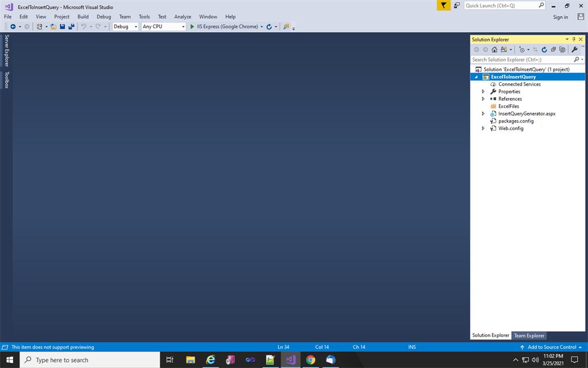Toggle Solution Explorer home scope view
This screenshot has width=588, height=368.
pos(494,49)
